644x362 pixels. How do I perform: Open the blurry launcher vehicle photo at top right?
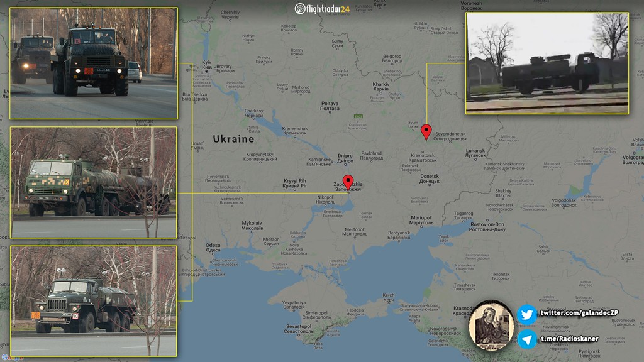click(x=547, y=63)
